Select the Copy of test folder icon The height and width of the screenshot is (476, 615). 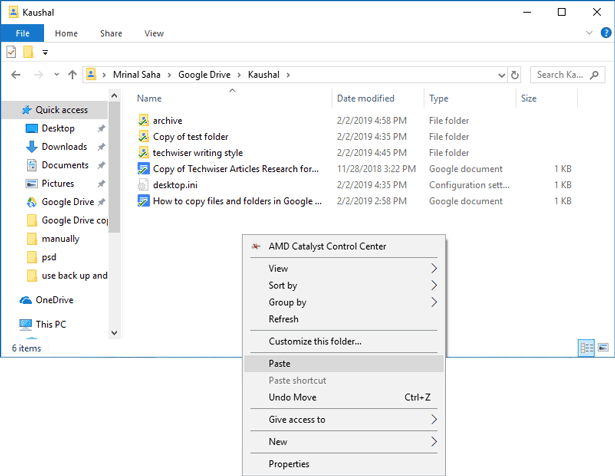(x=144, y=136)
